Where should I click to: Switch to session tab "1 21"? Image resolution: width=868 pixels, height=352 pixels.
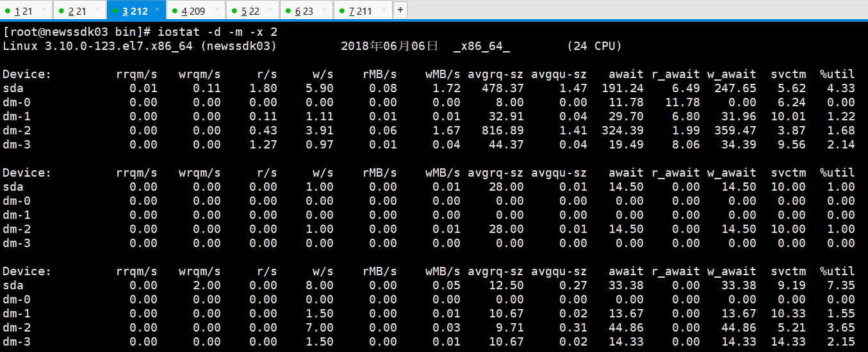[26, 10]
